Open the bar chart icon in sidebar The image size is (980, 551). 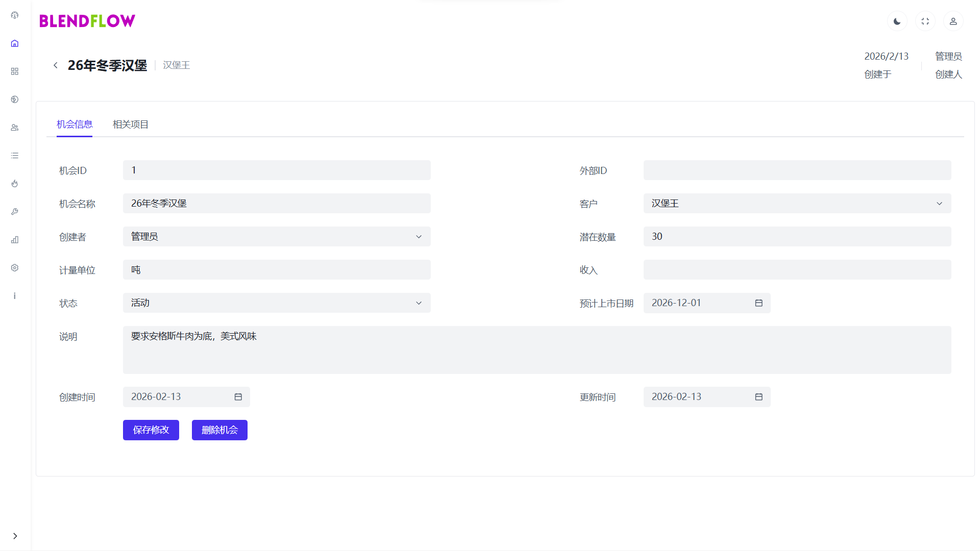[x=15, y=240]
